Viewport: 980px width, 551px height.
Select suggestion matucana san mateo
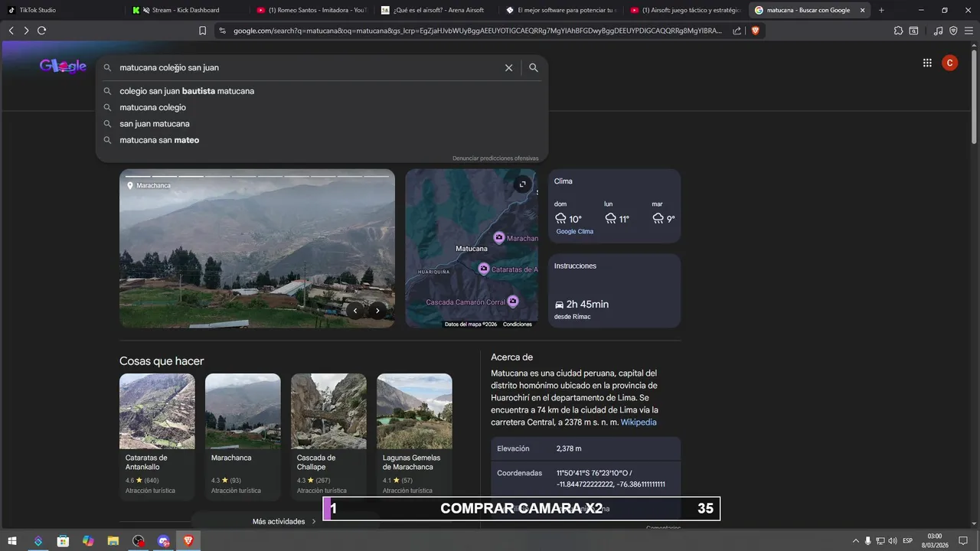[322, 140]
